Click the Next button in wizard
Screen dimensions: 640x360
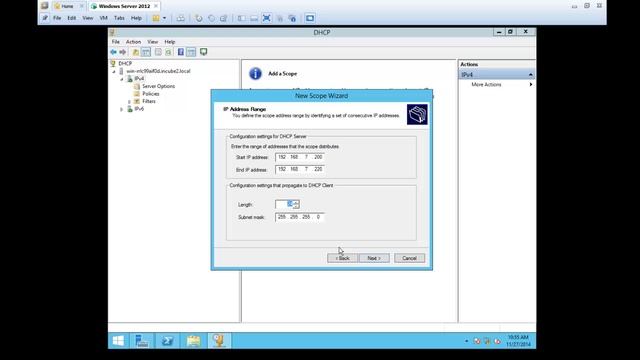(x=374, y=258)
